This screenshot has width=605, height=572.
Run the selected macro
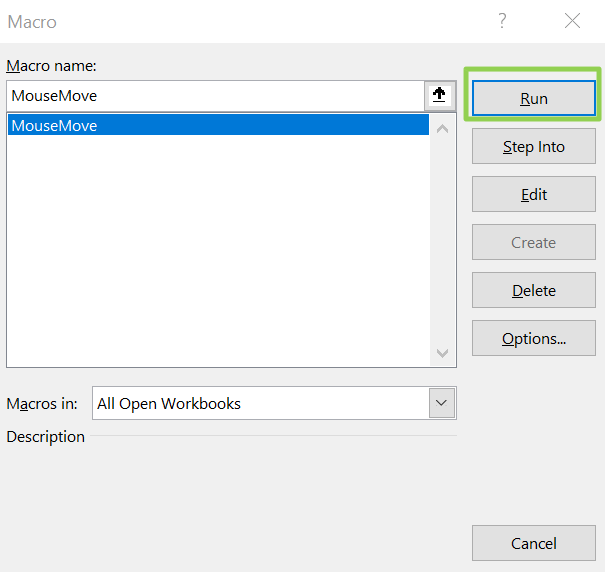[x=533, y=98]
